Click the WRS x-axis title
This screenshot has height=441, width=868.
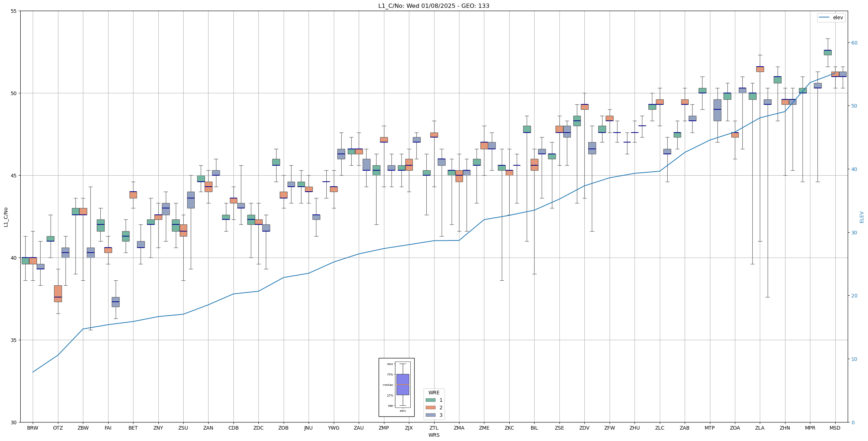point(434,435)
